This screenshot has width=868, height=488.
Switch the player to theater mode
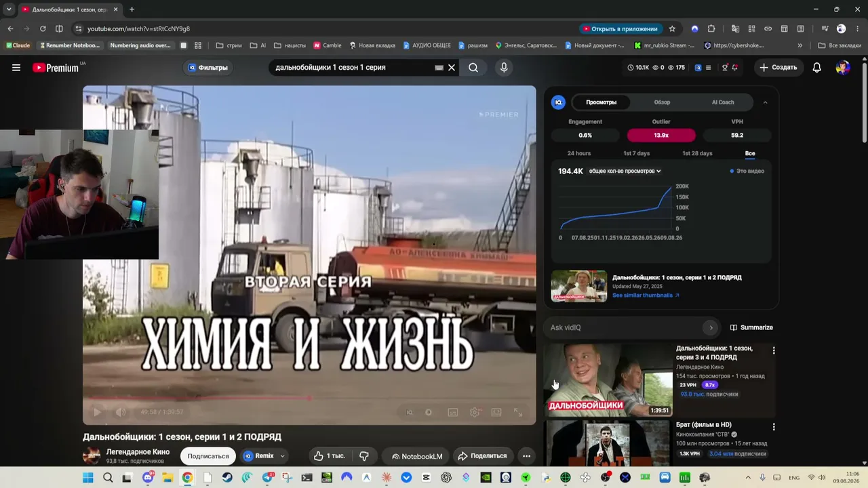point(496,412)
